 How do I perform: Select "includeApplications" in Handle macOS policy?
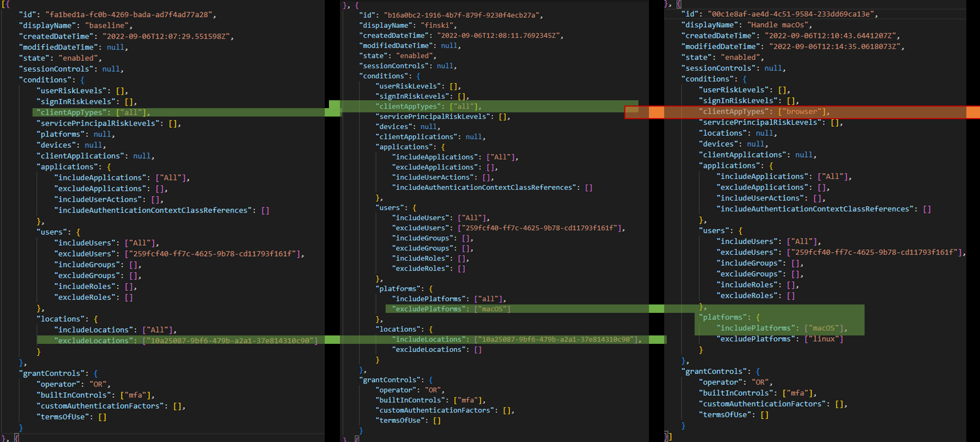[784, 176]
